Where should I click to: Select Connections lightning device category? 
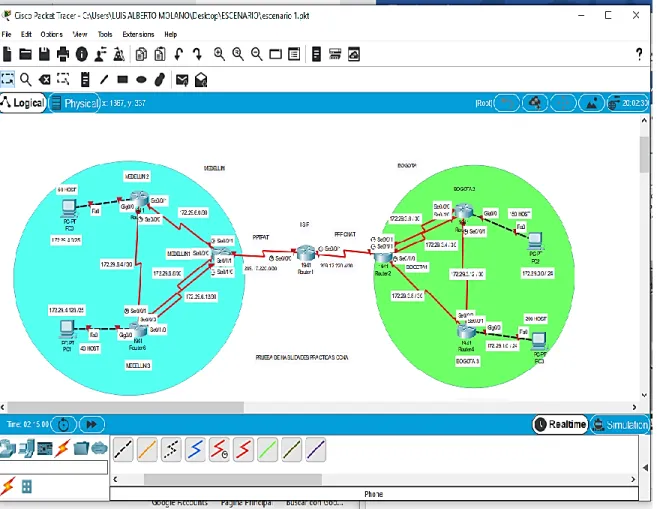[x=63, y=448]
